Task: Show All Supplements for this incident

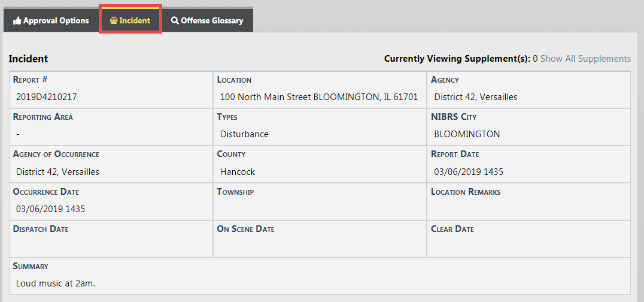Action: (585, 59)
